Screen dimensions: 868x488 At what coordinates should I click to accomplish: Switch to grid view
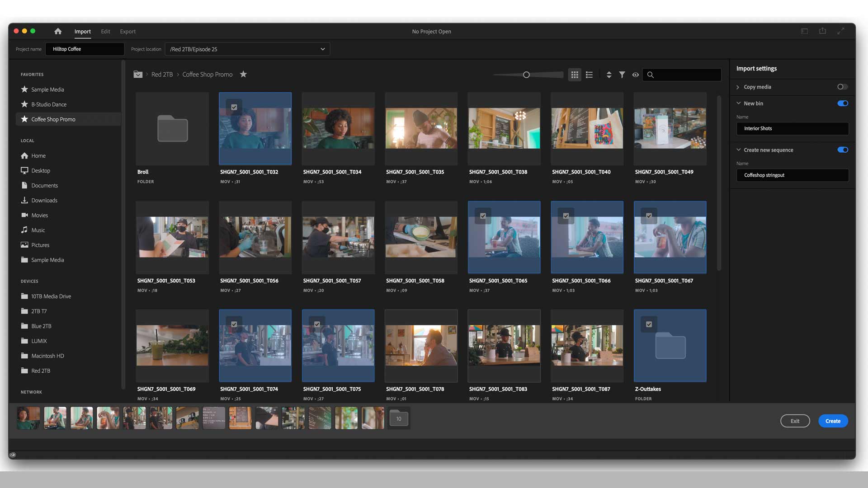(x=575, y=75)
